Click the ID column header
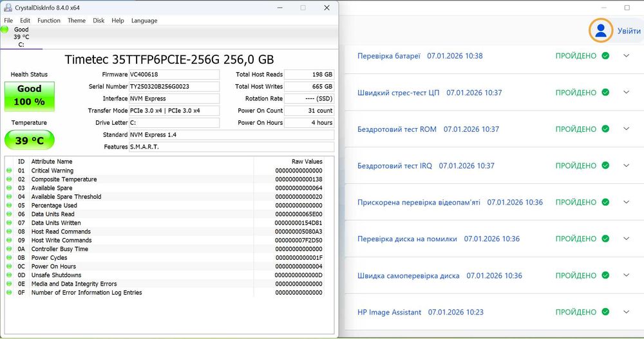Viewport: 644px width, 339px height. pos(21,161)
